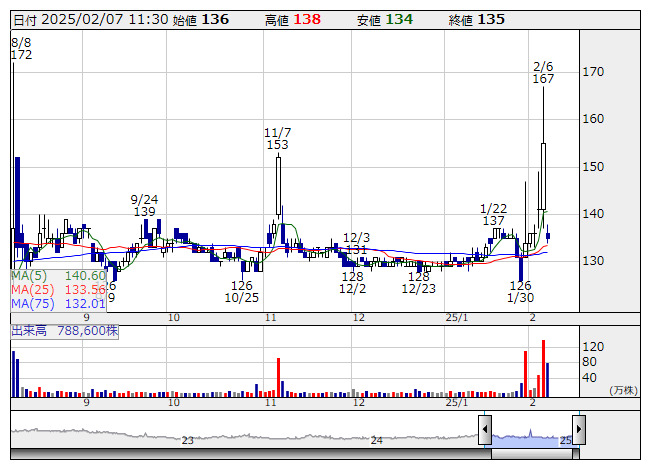Click the 9/24 139 peak label
The height and width of the screenshot is (470, 653).
pos(145,205)
